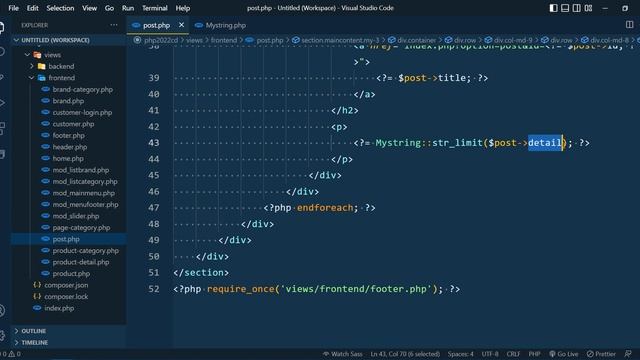Toggle secondary sidebar layout icon
640x360 pixels.
[x=576, y=8]
